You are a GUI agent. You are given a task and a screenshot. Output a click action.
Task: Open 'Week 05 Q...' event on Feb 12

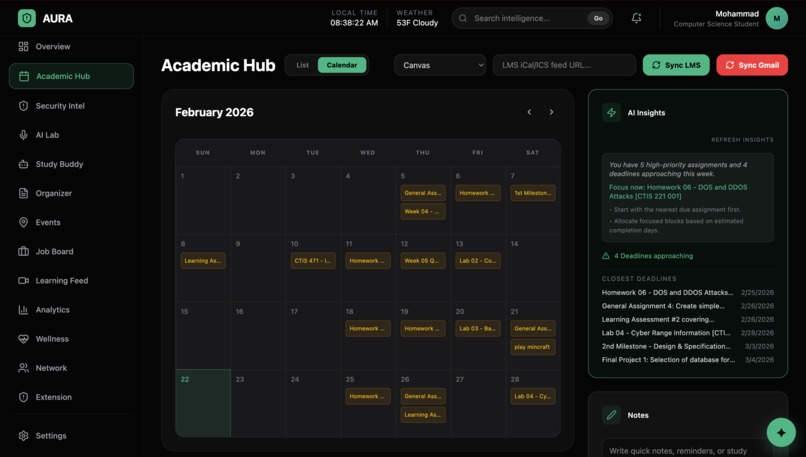click(423, 261)
